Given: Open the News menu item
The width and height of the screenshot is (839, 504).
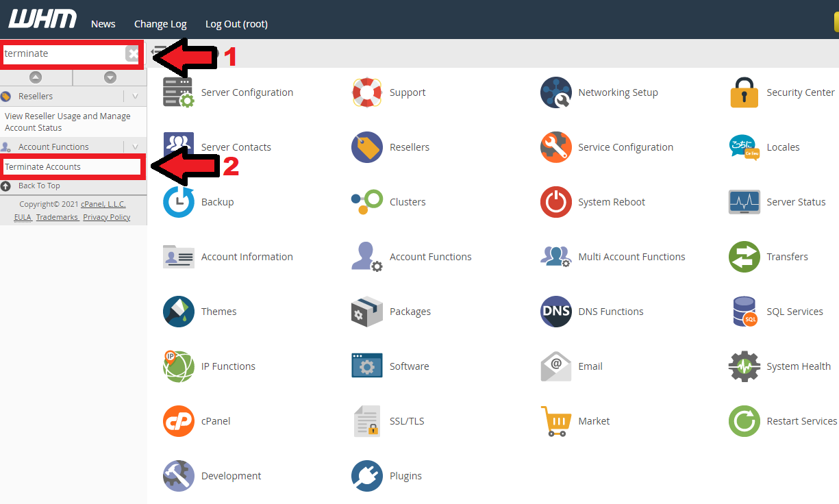Looking at the screenshot, I should [103, 24].
